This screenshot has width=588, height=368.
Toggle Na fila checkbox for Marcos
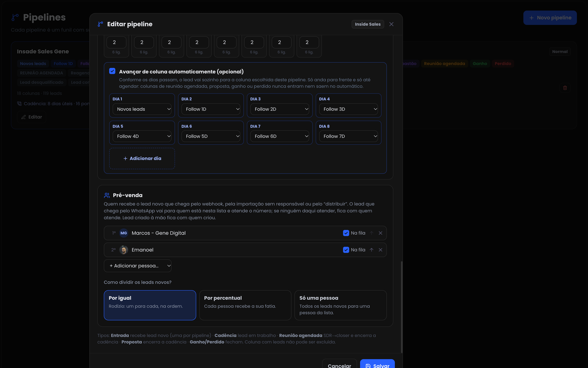[x=346, y=233]
